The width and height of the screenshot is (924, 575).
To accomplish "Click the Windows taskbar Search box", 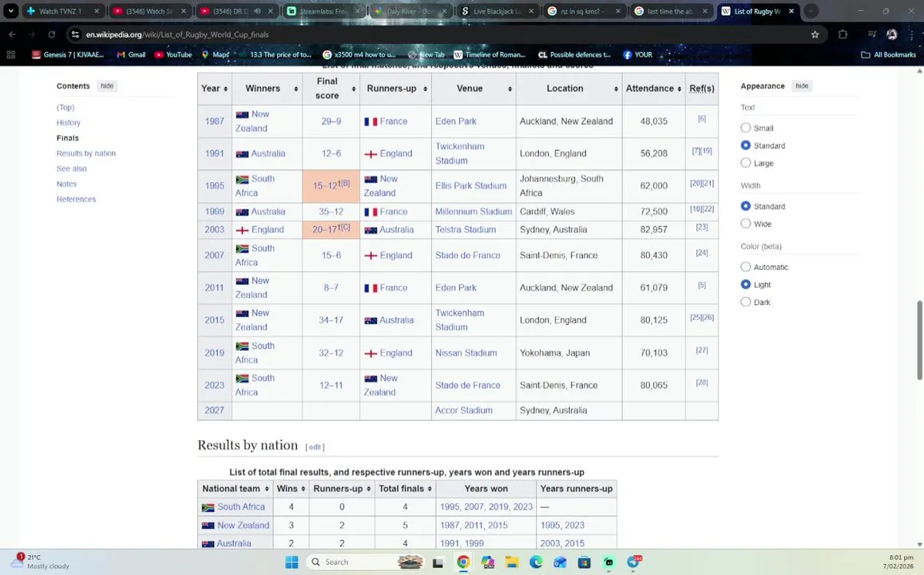I will pos(365,562).
